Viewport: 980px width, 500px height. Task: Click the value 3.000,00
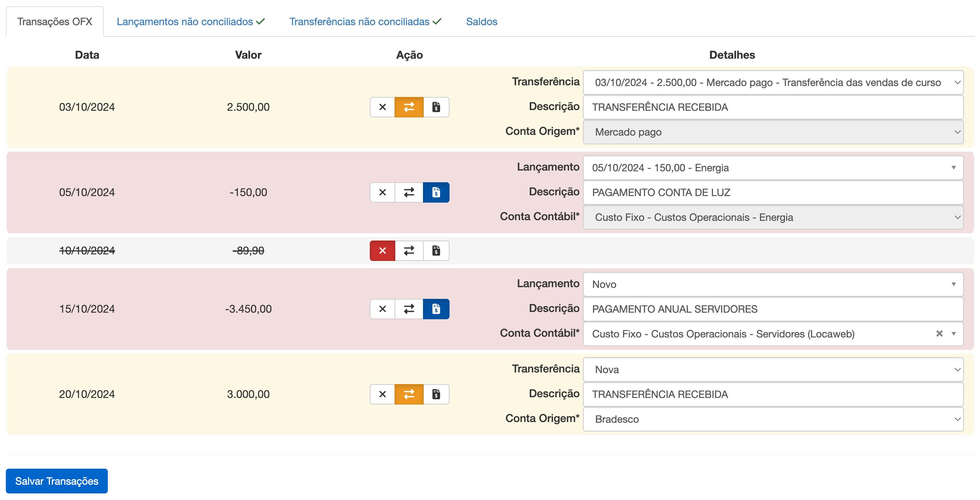coord(248,394)
